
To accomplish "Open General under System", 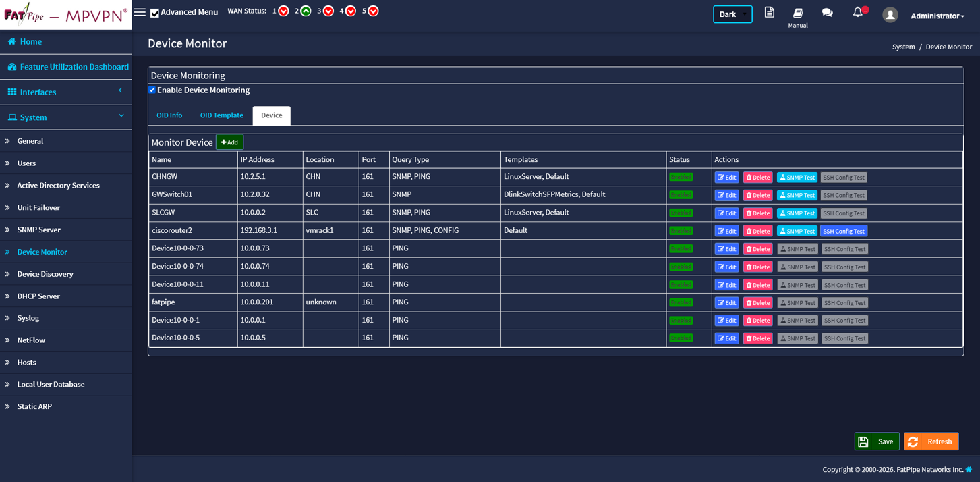I will pos(65,141).
